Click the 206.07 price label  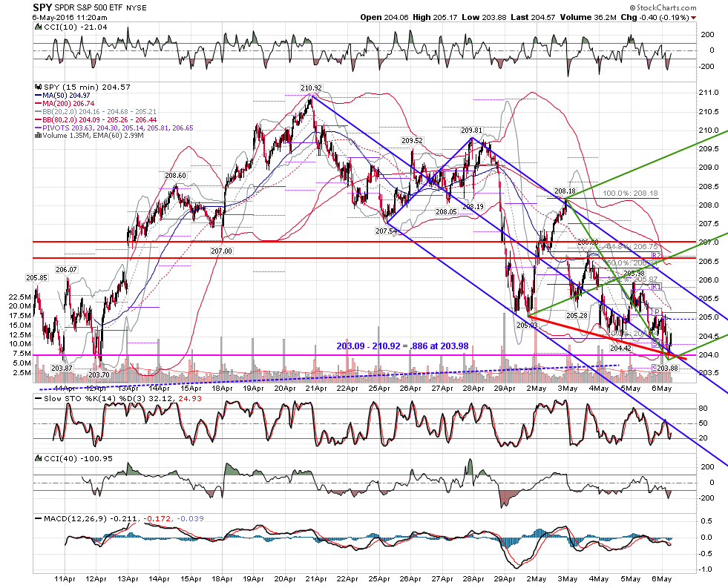(66, 269)
